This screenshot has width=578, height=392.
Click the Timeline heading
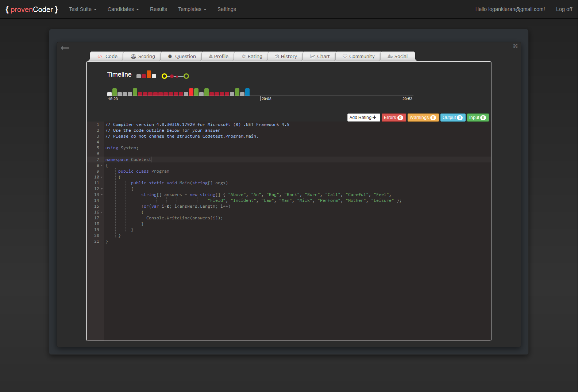119,74
